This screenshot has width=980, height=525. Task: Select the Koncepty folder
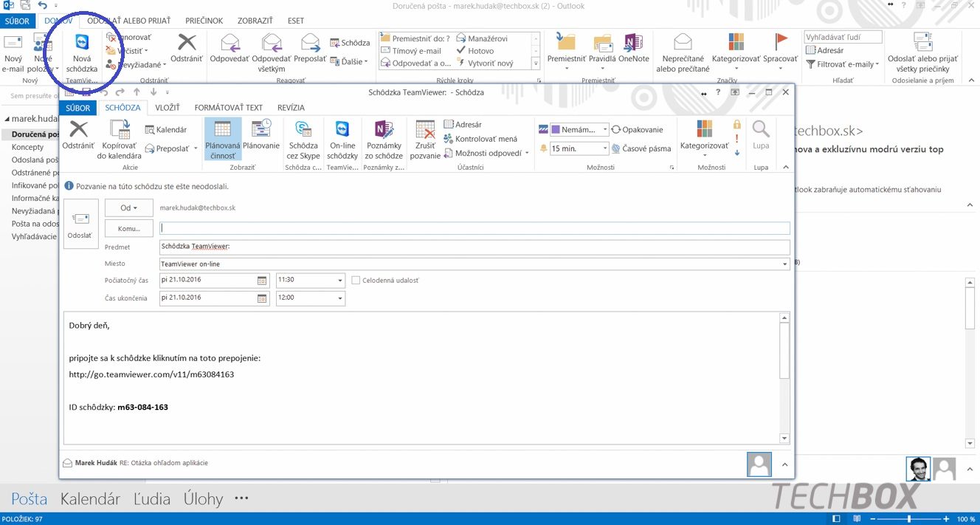pos(28,147)
